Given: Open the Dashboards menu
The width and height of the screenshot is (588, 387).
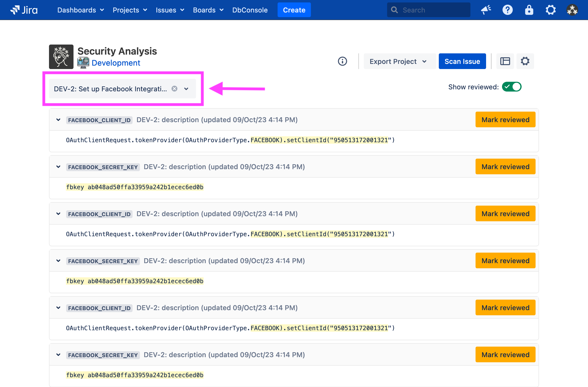Looking at the screenshot, I should [x=80, y=10].
